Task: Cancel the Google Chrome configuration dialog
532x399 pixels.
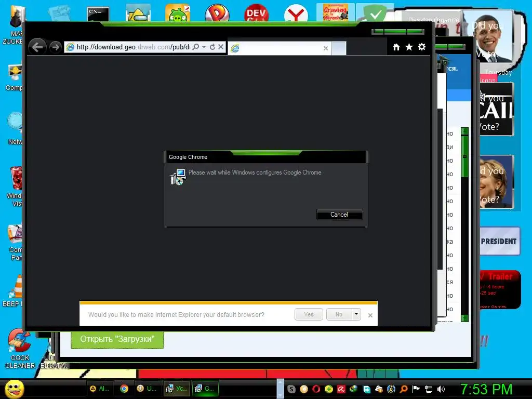Action: point(339,215)
